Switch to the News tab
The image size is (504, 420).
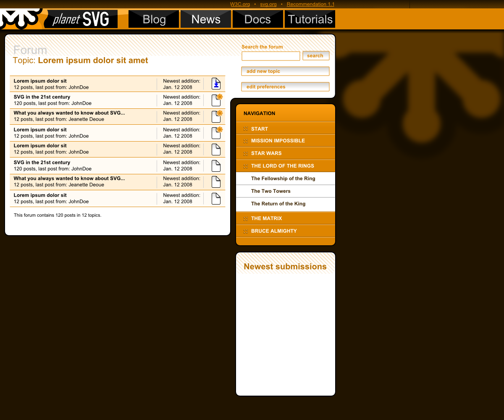tap(206, 19)
